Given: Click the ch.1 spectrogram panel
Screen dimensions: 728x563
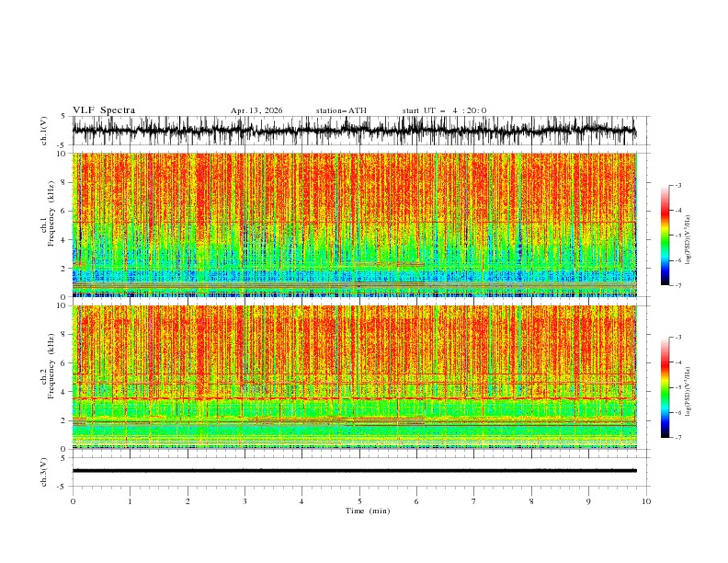Looking at the screenshot, I should pyautogui.click(x=355, y=224).
